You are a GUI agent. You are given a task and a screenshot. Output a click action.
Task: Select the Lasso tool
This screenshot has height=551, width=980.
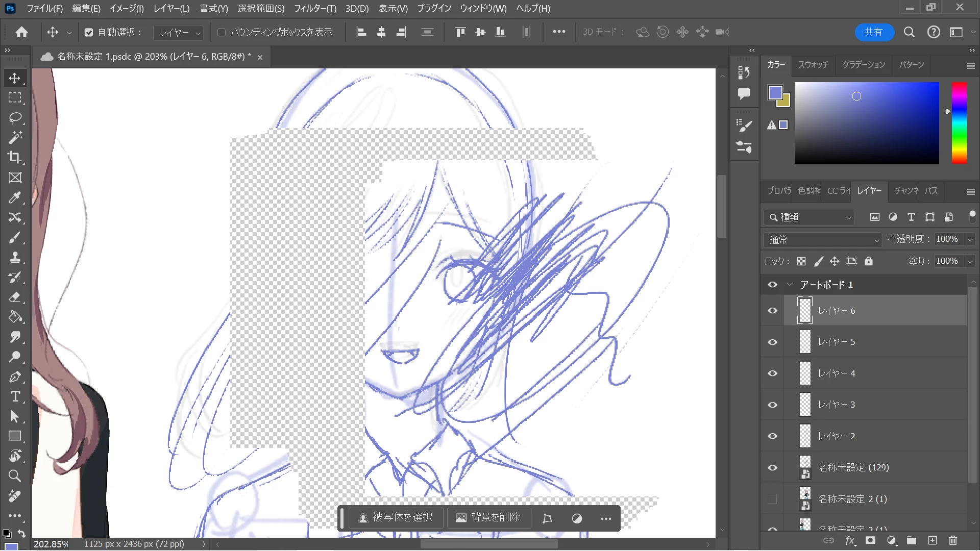coord(15,118)
